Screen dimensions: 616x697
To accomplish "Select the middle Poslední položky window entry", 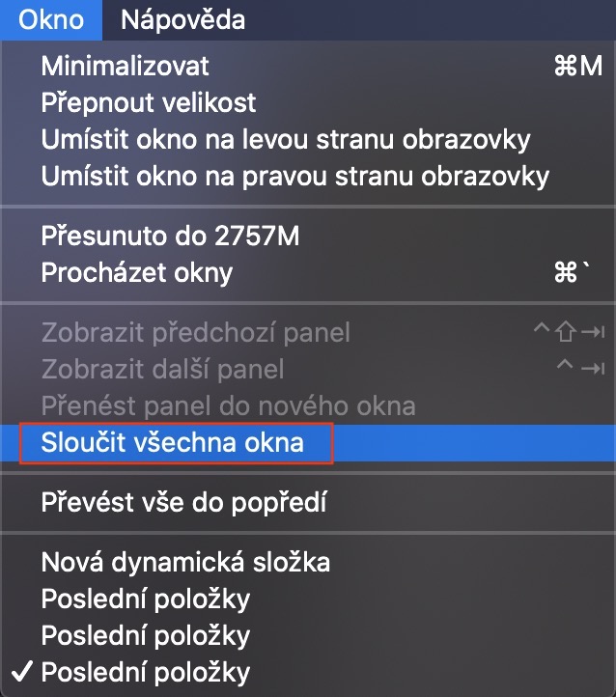I will [x=145, y=635].
